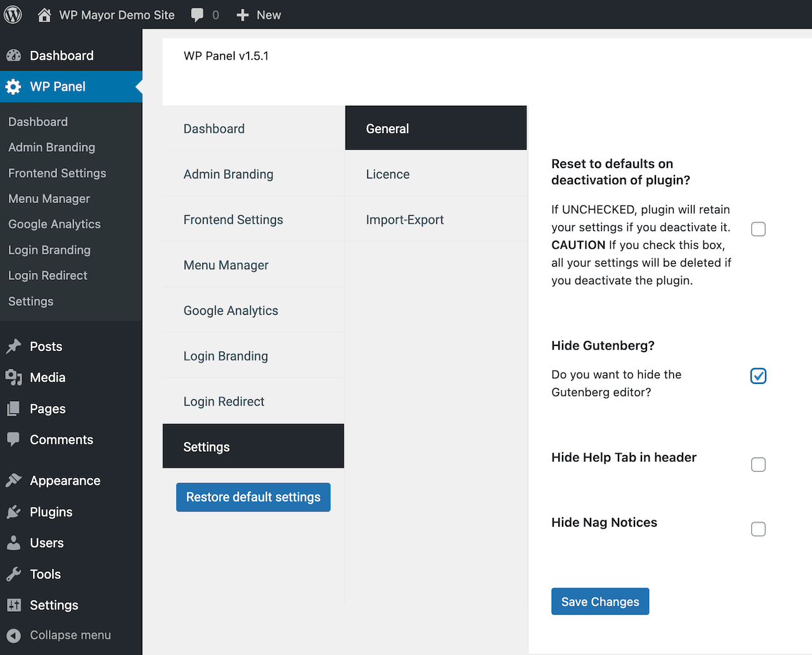Image resolution: width=812 pixels, height=655 pixels.
Task: Click the WordPress logo icon
Action: (x=13, y=15)
